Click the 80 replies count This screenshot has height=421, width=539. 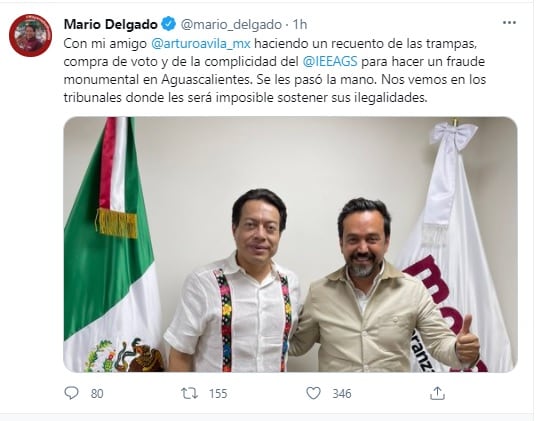(x=97, y=394)
